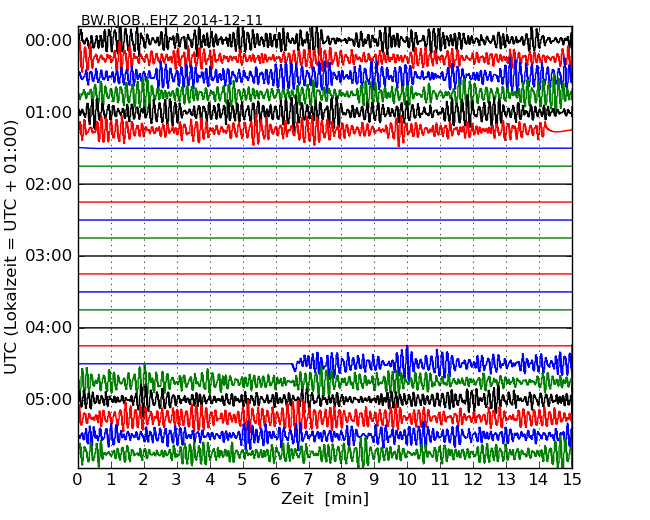
Task: Click the 00:00 time label
Action: [x=49, y=41]
